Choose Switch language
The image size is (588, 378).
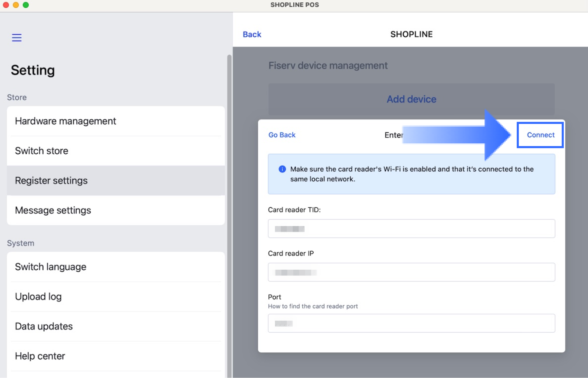(116, 267)
